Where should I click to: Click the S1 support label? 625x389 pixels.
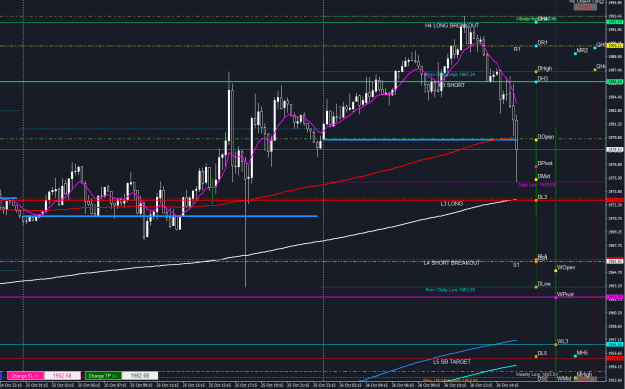[x=516, y=265]
